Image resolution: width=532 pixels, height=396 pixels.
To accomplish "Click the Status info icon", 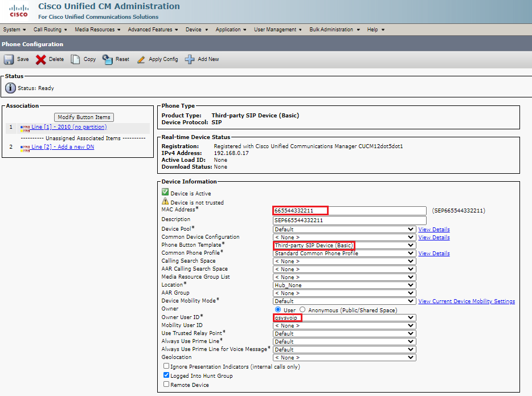I will click(10, 88).
